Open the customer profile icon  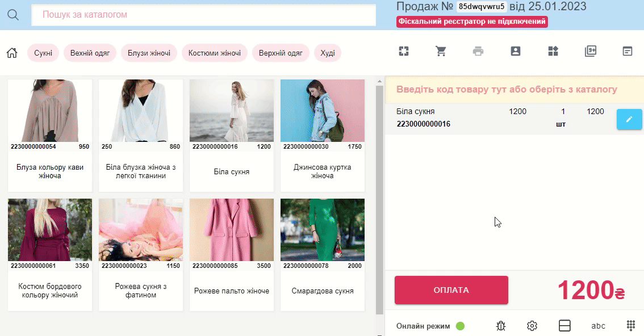click(x=516, y=51)
